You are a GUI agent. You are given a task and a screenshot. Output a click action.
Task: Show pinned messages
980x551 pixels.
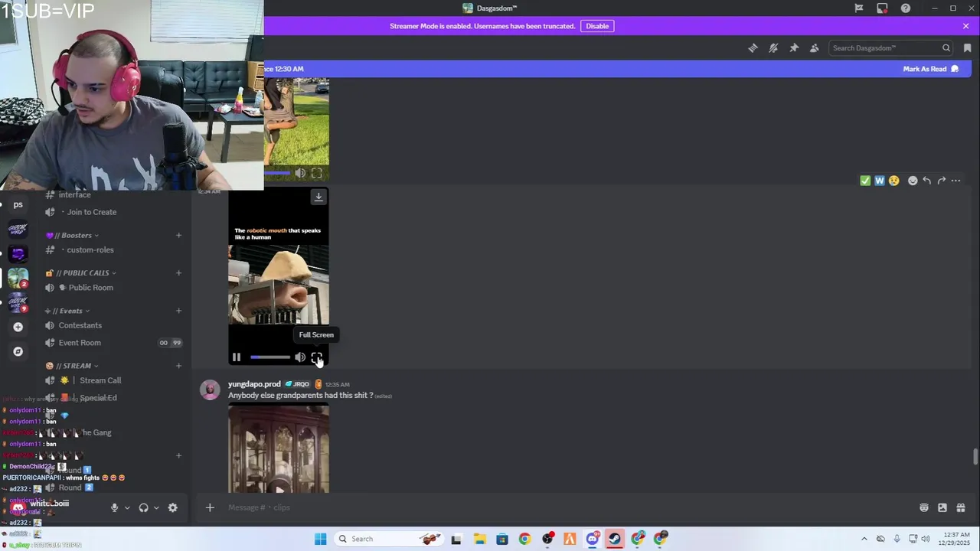794,48
